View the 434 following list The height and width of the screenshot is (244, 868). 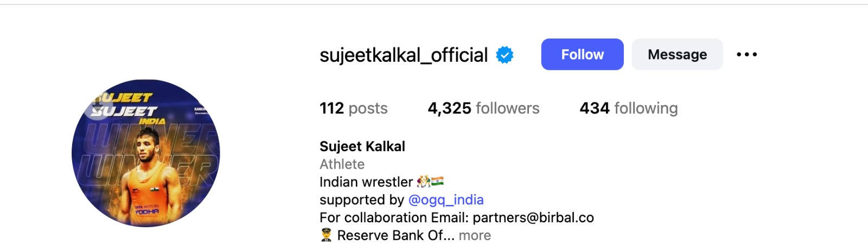tap(629, 108)
